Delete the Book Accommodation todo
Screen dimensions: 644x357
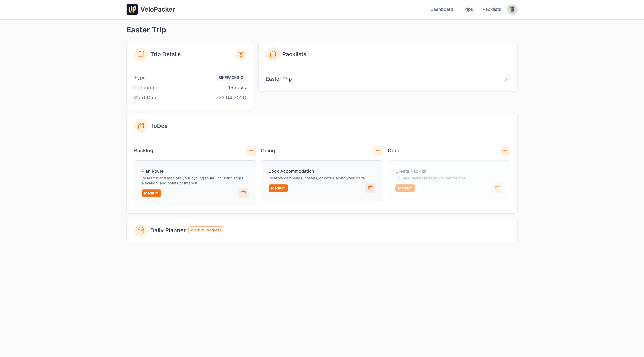370,188
